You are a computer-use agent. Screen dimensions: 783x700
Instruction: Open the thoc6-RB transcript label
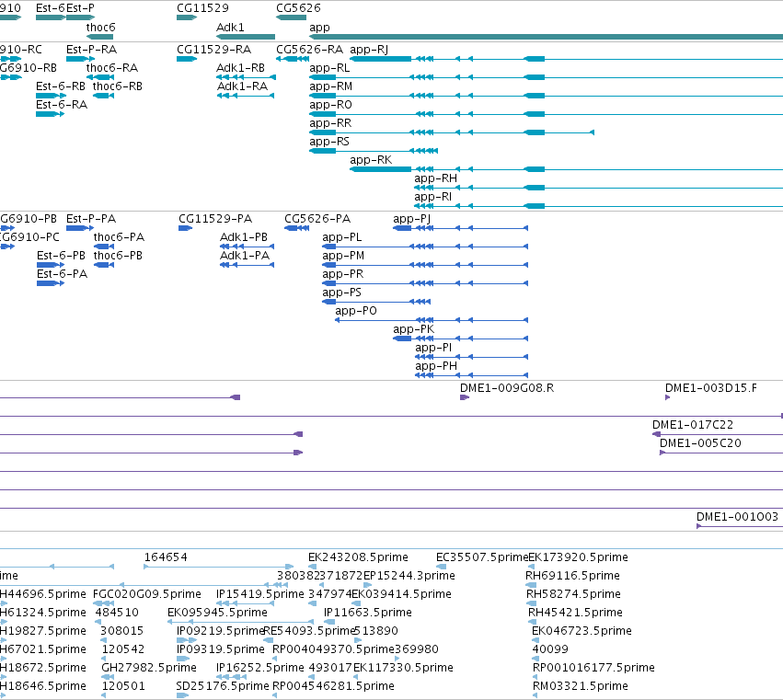[118, 86]
